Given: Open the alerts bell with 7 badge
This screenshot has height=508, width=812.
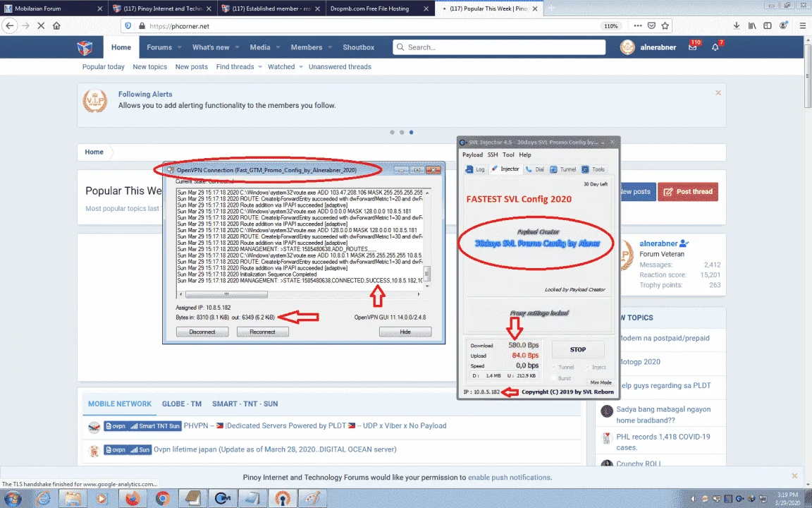Looking at the screenshot, I should tap(715, 47).
